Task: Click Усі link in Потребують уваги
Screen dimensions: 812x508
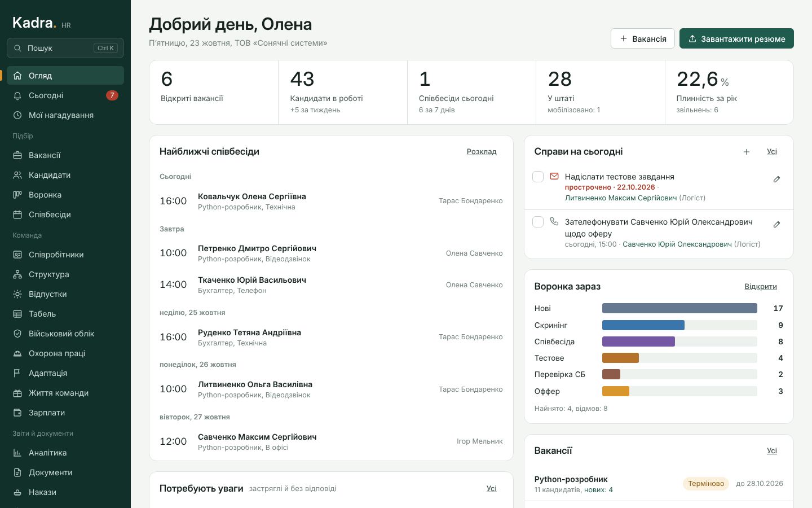Action: click(x=492, y=489)
